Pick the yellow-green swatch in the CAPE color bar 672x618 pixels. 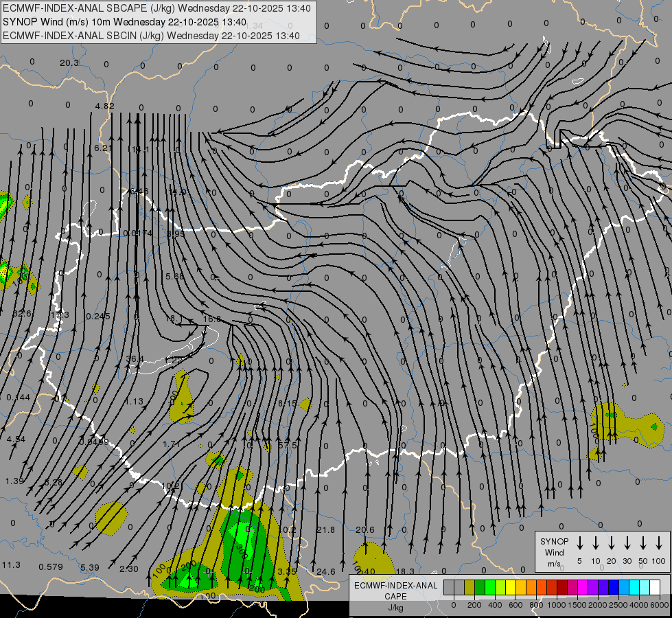[500, 587]
